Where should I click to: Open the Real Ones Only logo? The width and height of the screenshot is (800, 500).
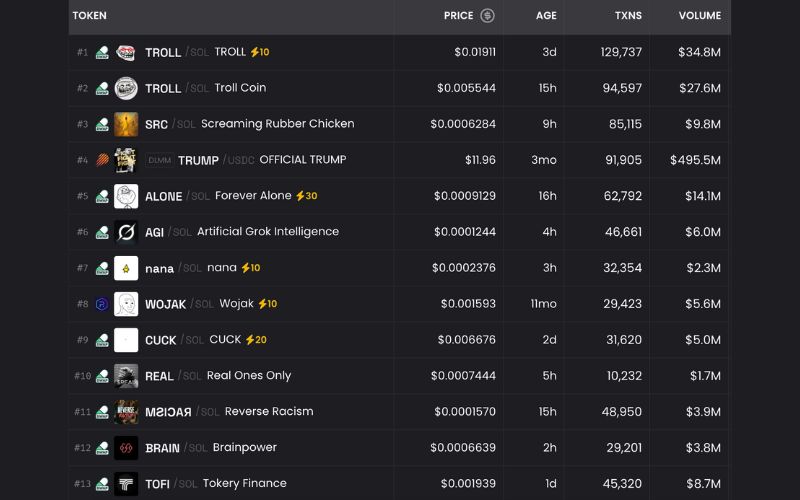coord(126,376)
